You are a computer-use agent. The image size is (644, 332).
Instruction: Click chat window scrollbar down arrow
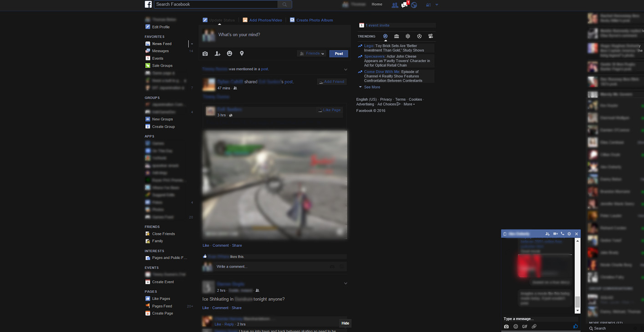578,311
